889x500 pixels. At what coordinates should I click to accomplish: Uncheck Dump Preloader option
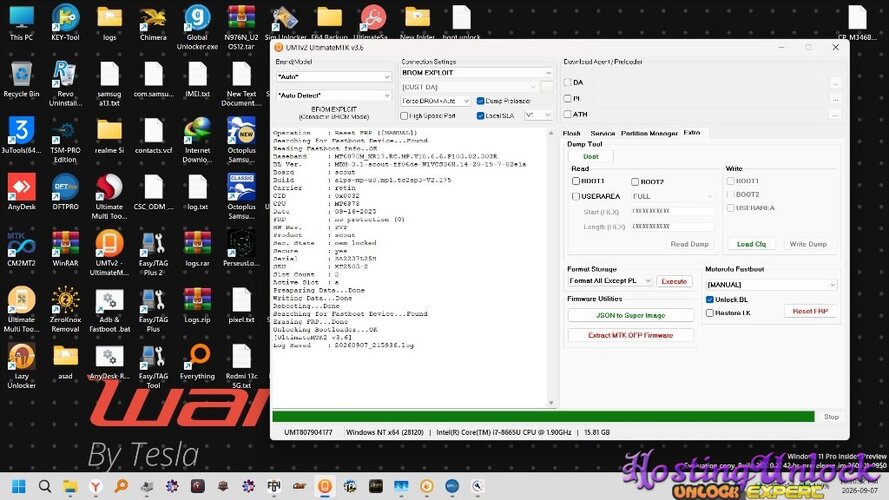pos(481,101)
